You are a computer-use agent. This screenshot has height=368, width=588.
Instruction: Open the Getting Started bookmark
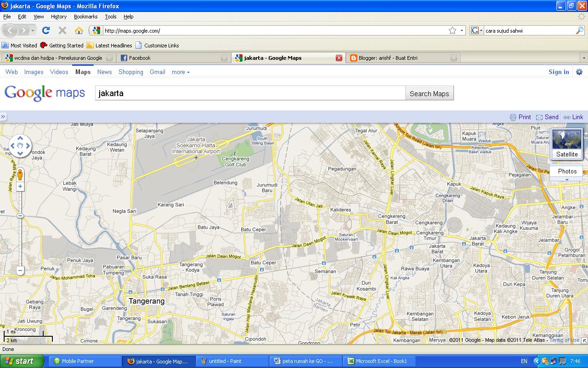point(62,46)
